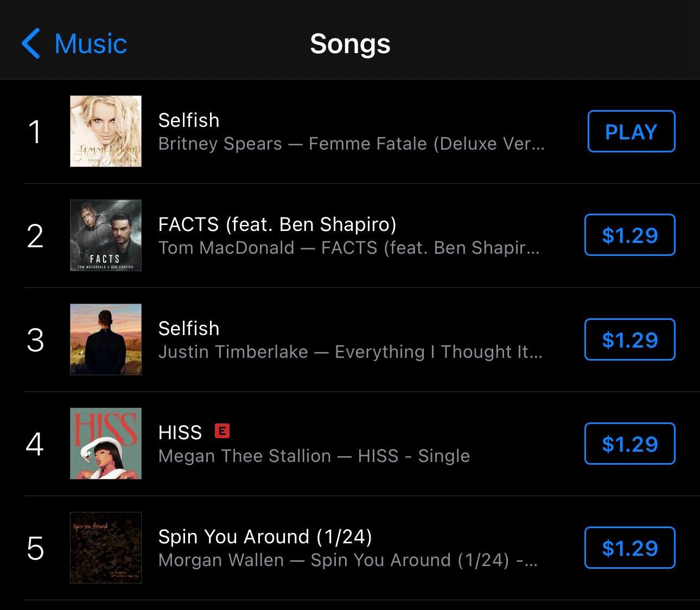The image size is (700, 610).
Task: Select Megan Thee Stallion — HISS - Single text
Action: (314, 456)
